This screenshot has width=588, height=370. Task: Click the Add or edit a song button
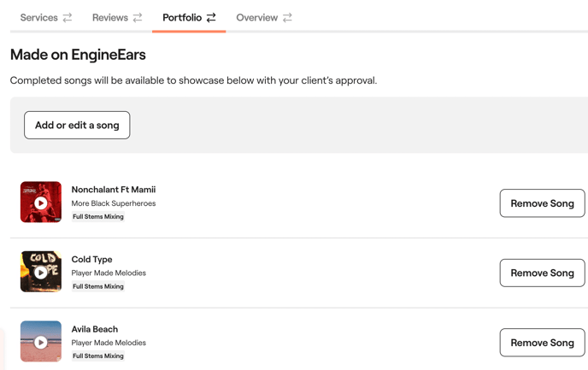click(x=77, y=125)
